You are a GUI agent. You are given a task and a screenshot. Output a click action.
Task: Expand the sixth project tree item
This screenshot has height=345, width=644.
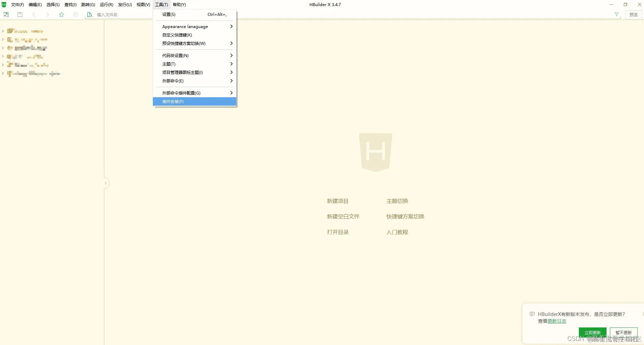click(x=3, y=73)
